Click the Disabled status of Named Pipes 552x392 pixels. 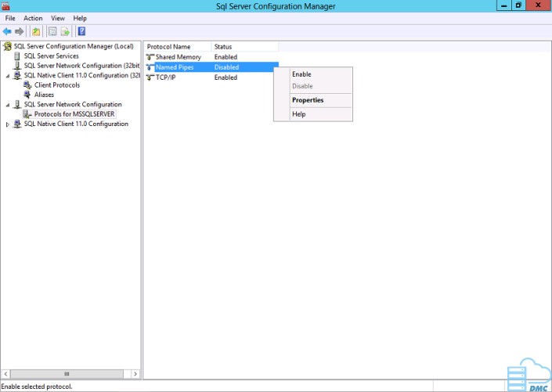(x=226, y=67)
